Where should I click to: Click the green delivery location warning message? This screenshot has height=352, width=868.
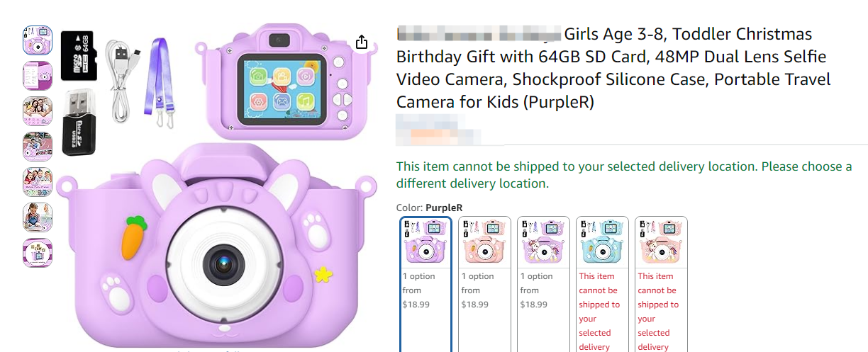coord(624,175)
